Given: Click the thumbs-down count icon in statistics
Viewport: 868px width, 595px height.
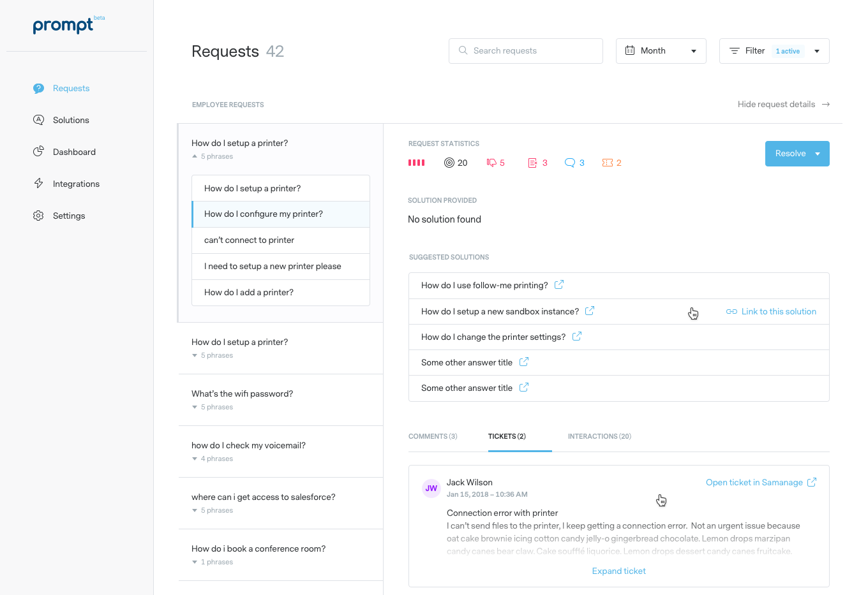Looking at the screenshot, I should coord(491,163).
